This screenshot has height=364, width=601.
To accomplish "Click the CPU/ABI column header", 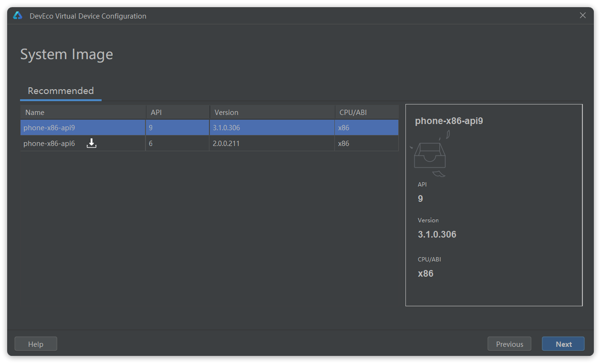I will 353,113.
